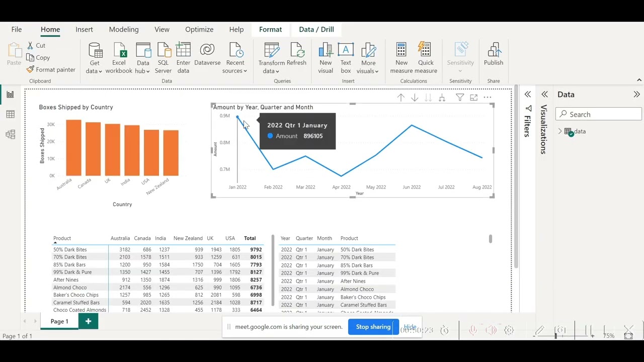The image size is (644, 362).
Task: Insert a Text box
Action: [346, 58]
